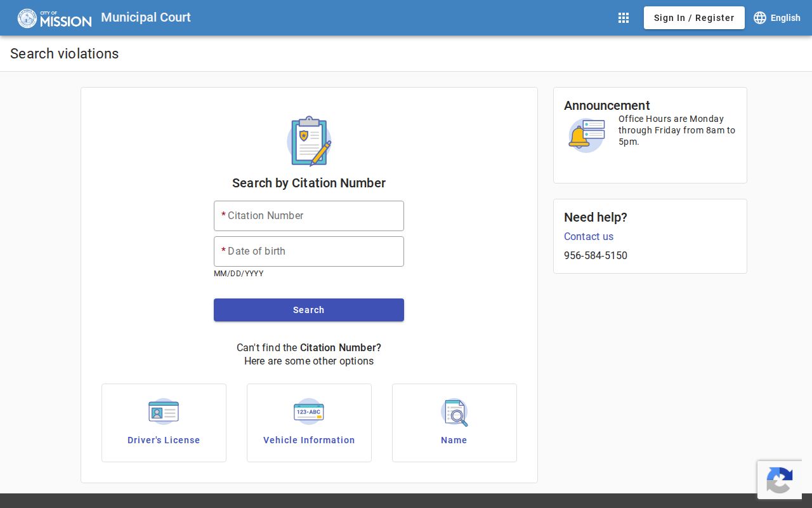Click the announcement bell icon
812x508 pixels.
pyautogui.click(x=586, y=135)
